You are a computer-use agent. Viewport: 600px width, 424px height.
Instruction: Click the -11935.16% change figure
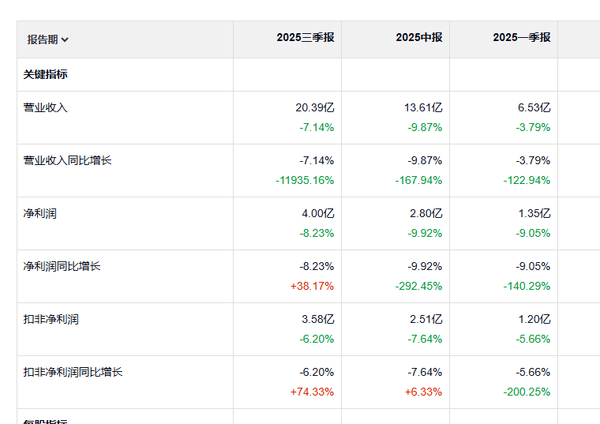(x=304, y=180)
